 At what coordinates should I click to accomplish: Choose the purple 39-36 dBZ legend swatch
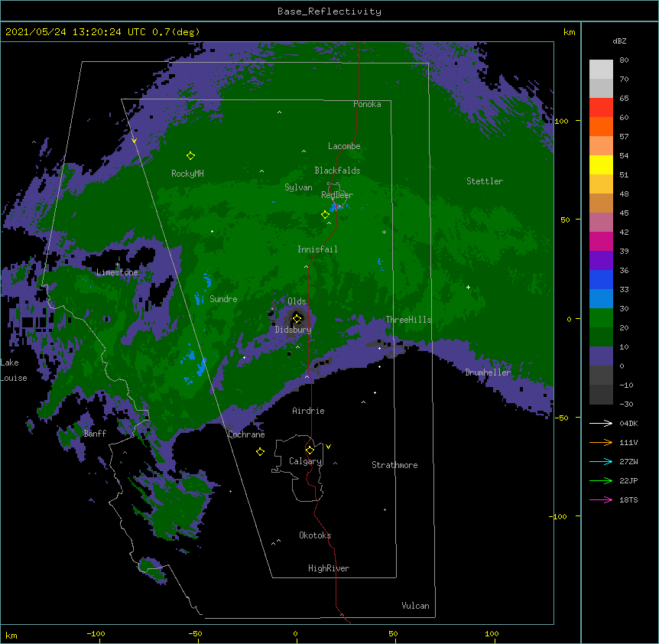[x=601, y=261]
